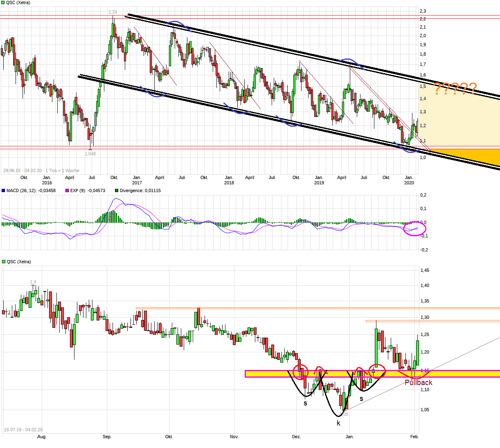
Task: Click the orange question marks annotation
Action: point(455,89)
